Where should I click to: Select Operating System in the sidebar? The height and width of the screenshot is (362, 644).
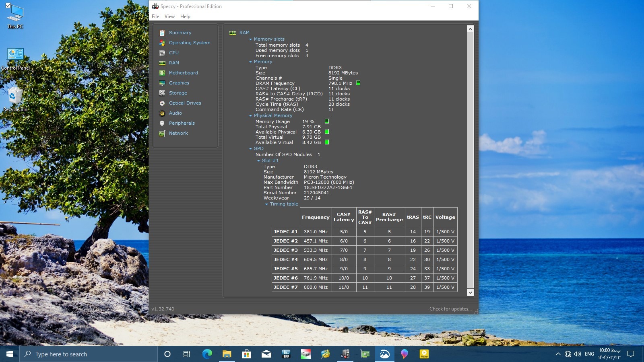coord(190,43)
